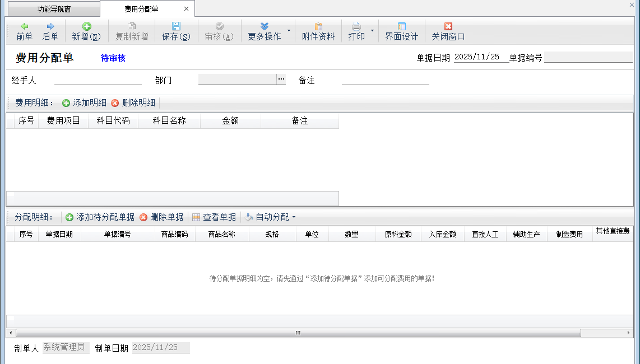
Task: Go to next document with 后单 icon
Action: point(50,26)
